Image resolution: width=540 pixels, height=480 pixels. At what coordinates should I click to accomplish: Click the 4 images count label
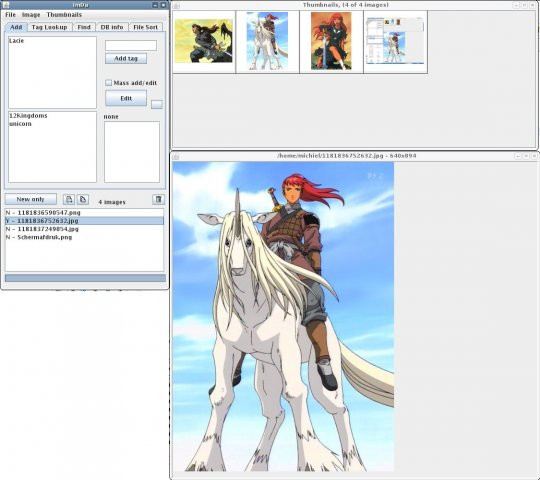click(x=112, y=202)
